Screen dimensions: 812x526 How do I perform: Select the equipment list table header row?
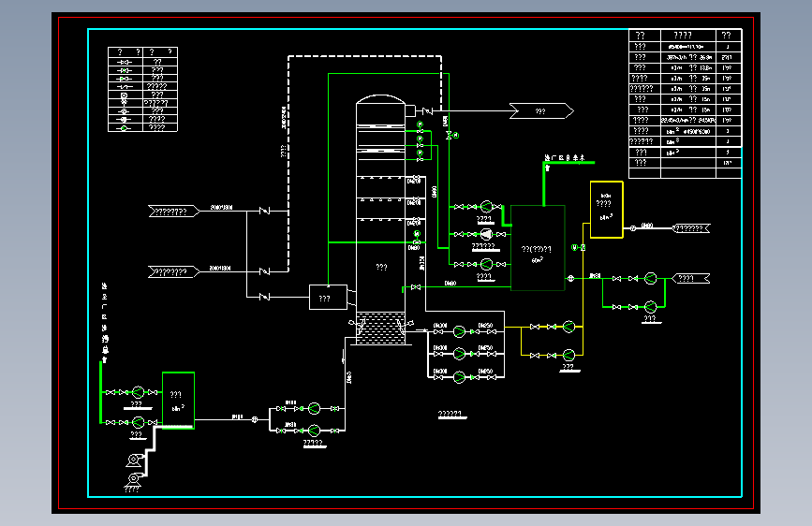(x=686, y=36)
